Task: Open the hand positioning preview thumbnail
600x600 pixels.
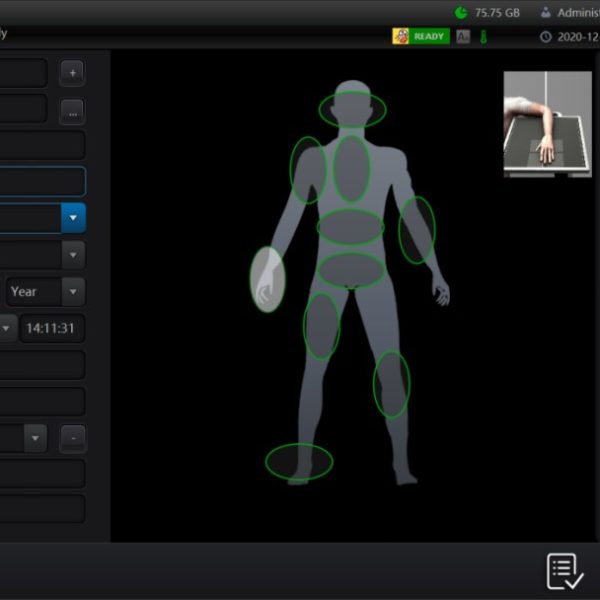Action: tap(547, 124)
